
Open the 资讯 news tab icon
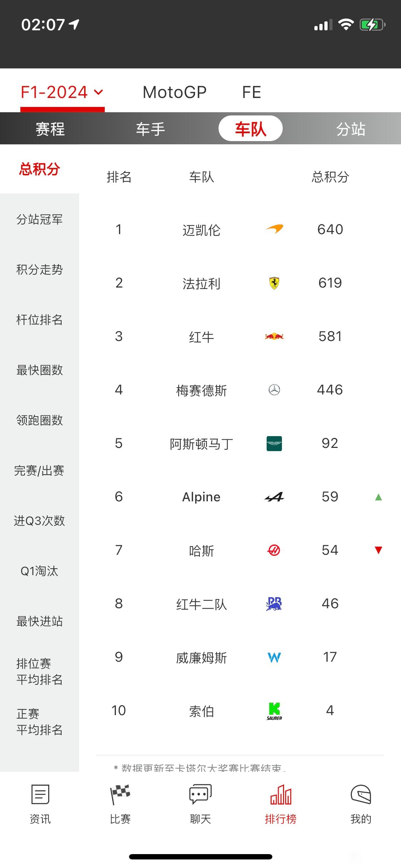point(40,794)
